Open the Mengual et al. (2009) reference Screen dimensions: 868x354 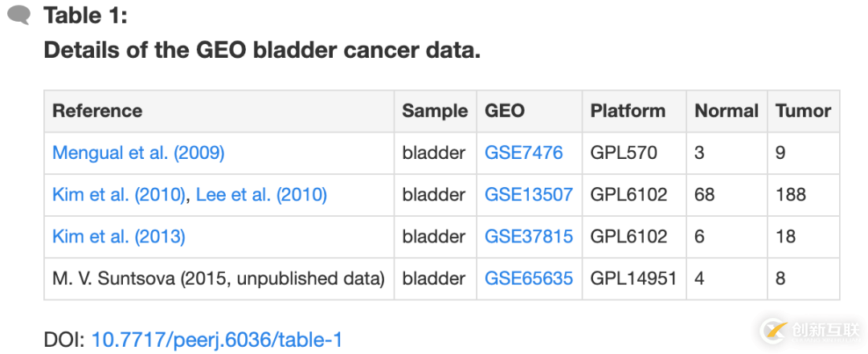(x=138, y=153)
